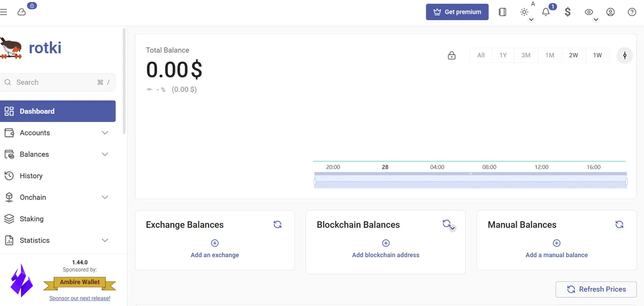The width and height of the screenshot is (644, 306).
Task: Click the Accounts wallet icon
Action: pos(9,133)
